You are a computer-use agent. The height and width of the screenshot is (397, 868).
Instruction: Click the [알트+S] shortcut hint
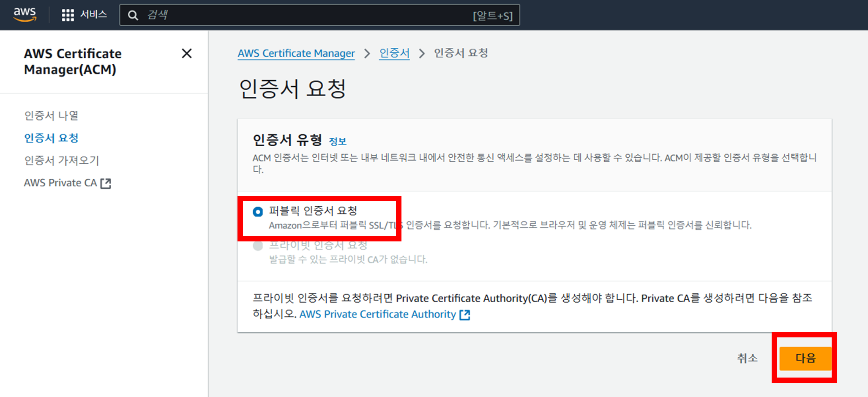tap(493, 16)
